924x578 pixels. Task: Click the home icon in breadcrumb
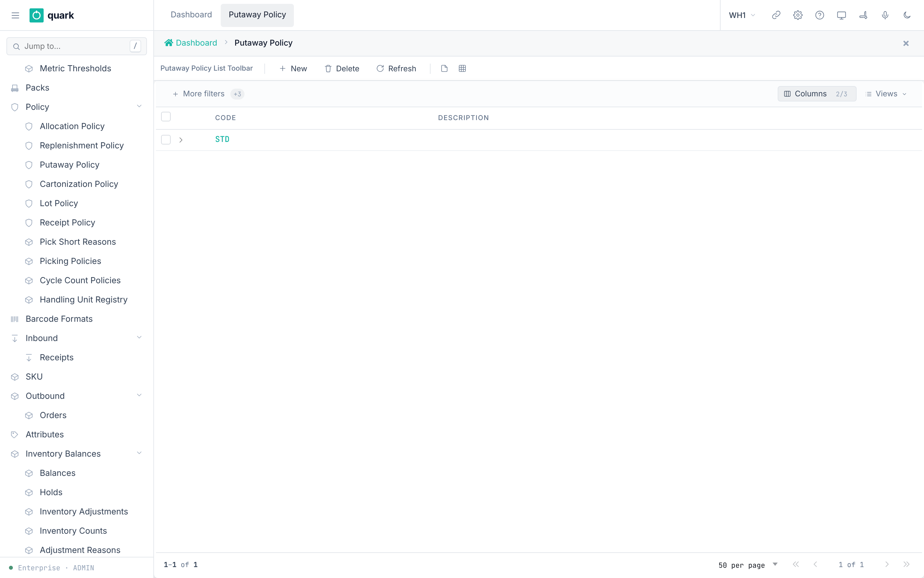(168, 43)
